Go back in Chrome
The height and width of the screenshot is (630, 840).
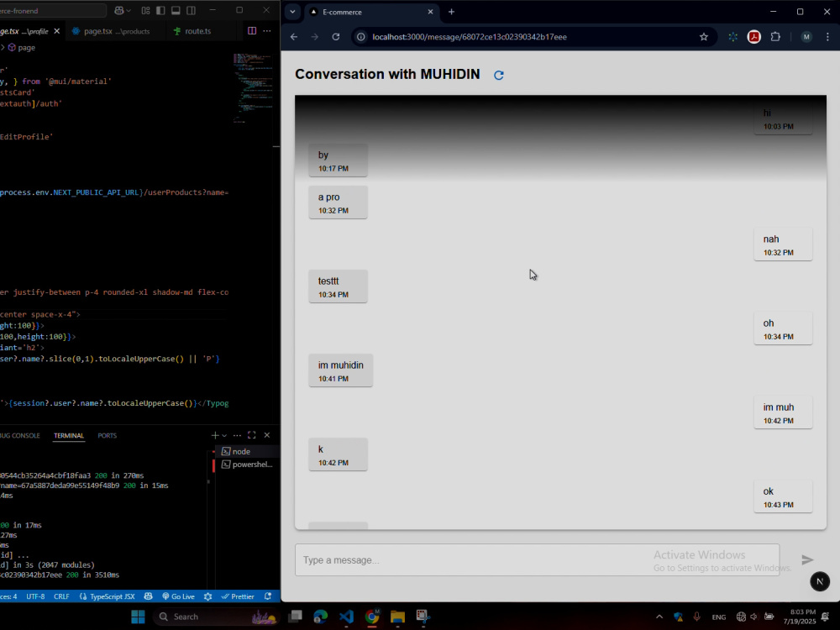(294, 37)
